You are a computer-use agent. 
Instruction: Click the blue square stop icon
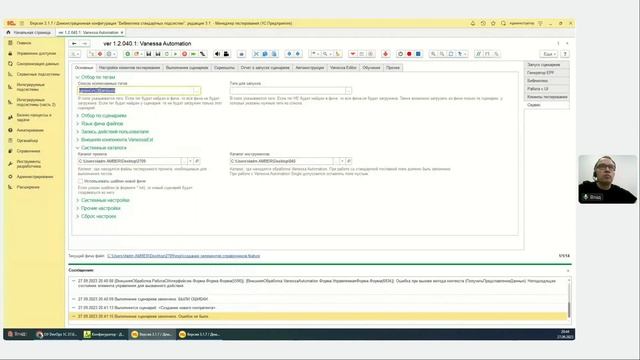(x=418, y=54)
